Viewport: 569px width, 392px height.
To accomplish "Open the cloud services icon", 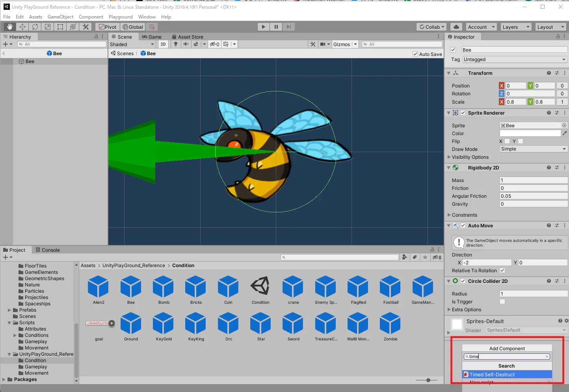I will (x=456, y=27).
